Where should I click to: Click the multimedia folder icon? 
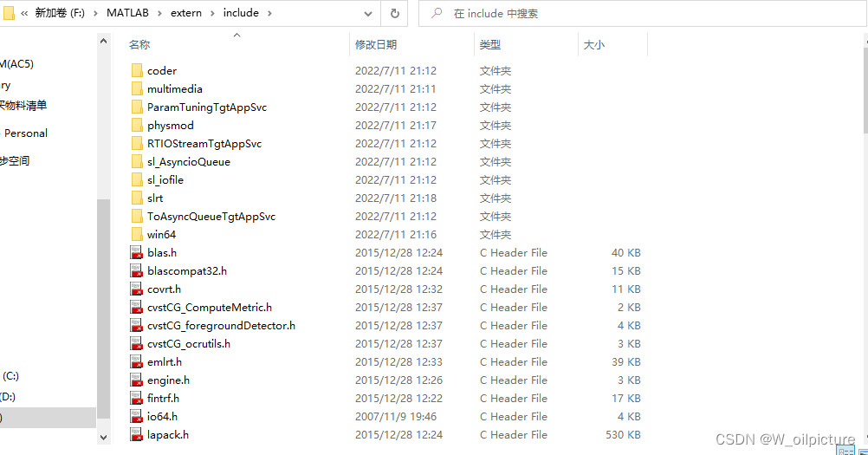point(137,88)
